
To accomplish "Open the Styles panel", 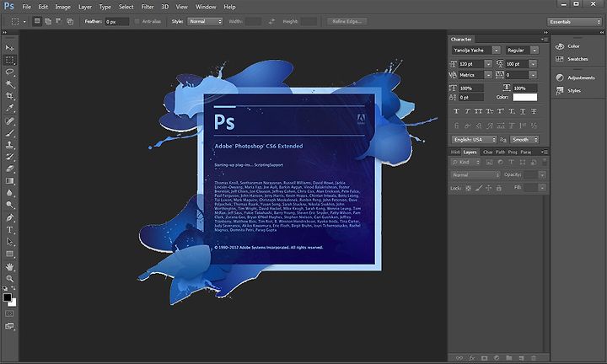I will (x=568, y=91).
